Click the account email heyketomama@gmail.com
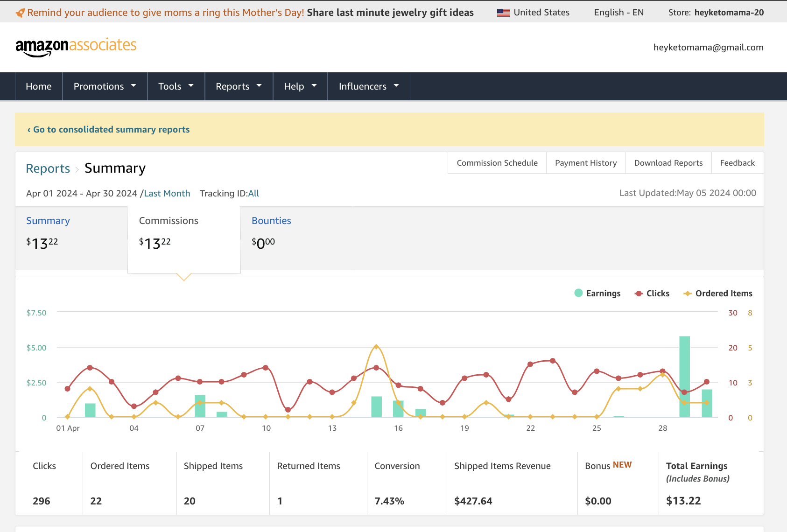 pos(708,47)
